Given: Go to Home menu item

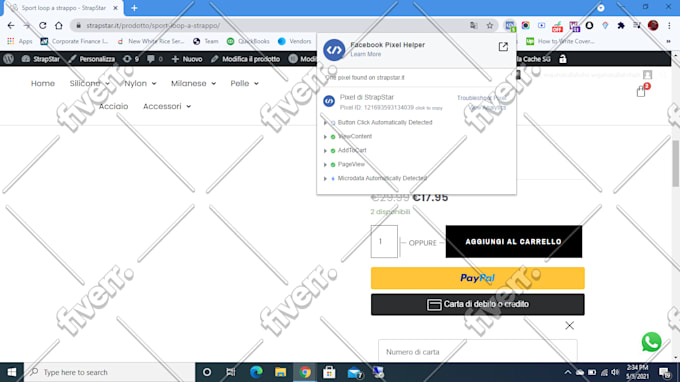Looking at the screenshot, I should pos(42,83).
